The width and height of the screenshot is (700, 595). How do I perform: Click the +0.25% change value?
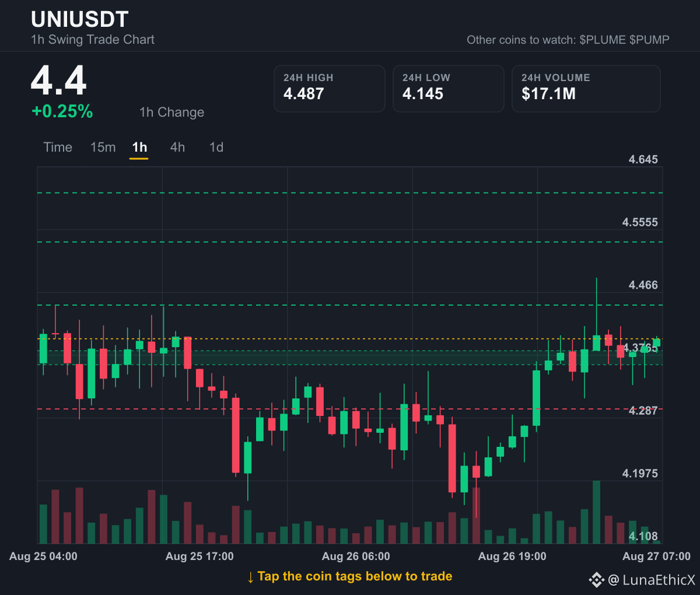(x=62, y=111)
